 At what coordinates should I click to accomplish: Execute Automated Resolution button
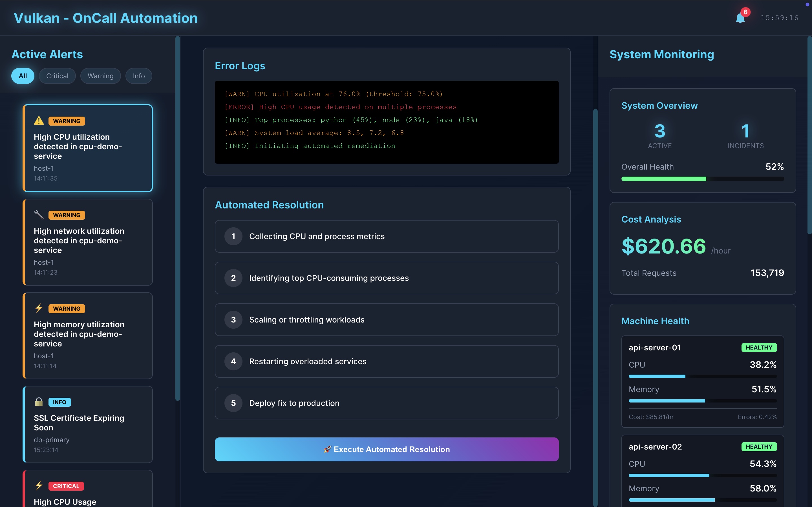387,449
